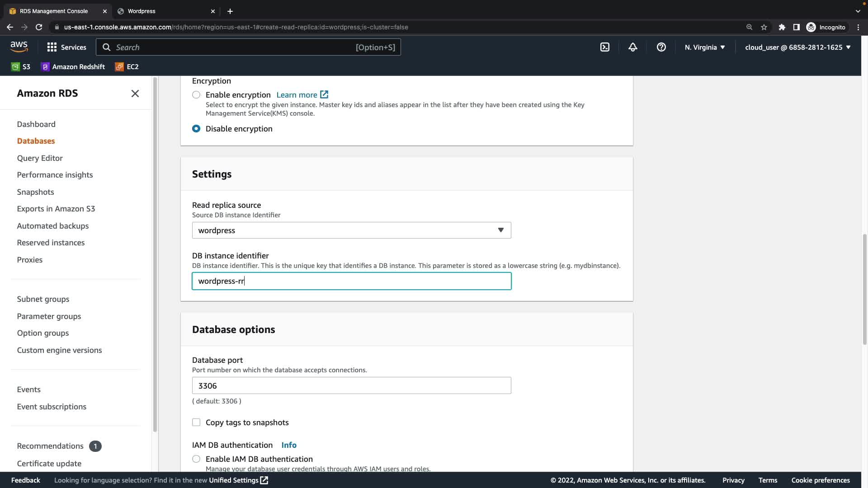The width and height of the screenshot is (868, 488).
Task: Open the notifications bell
Action: [633, 47]
